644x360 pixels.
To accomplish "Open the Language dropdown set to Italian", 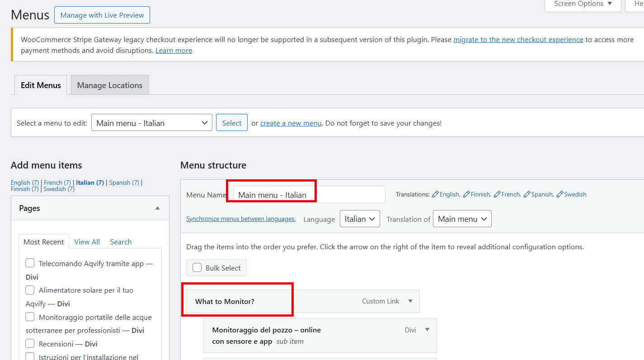I will click(x=359, y=219).
